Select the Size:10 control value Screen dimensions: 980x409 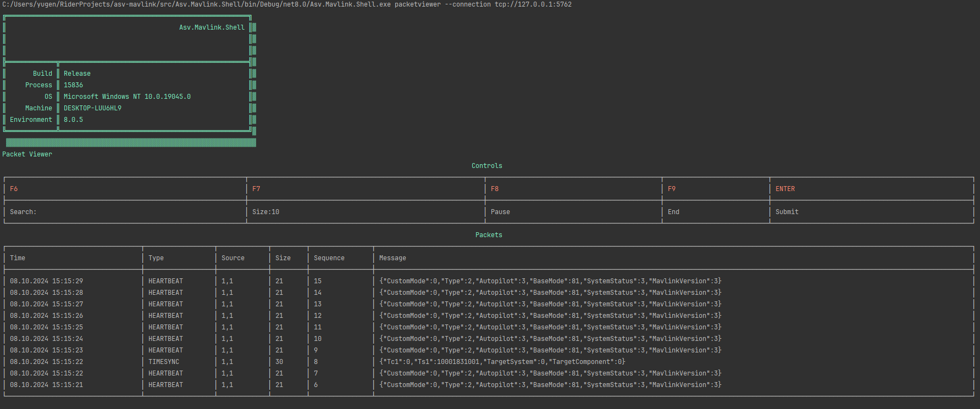click(265, 212)
